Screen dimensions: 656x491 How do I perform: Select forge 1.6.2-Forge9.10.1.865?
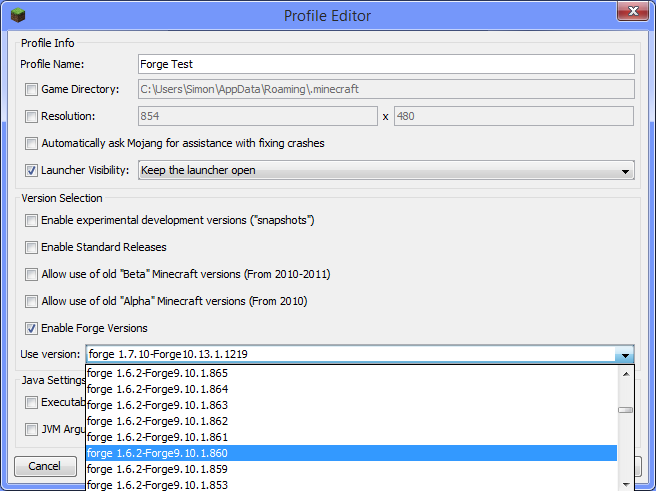click(x=351, y=373)
